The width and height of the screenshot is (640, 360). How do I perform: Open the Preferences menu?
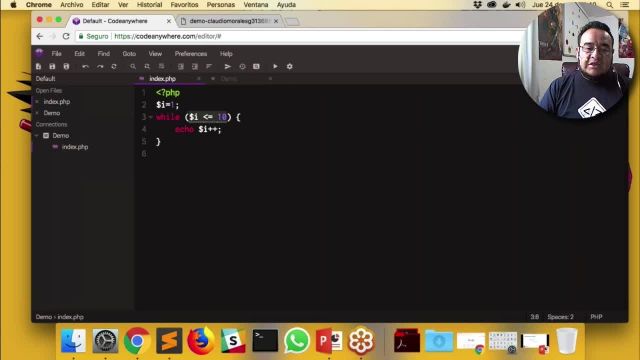pos(191,53)
